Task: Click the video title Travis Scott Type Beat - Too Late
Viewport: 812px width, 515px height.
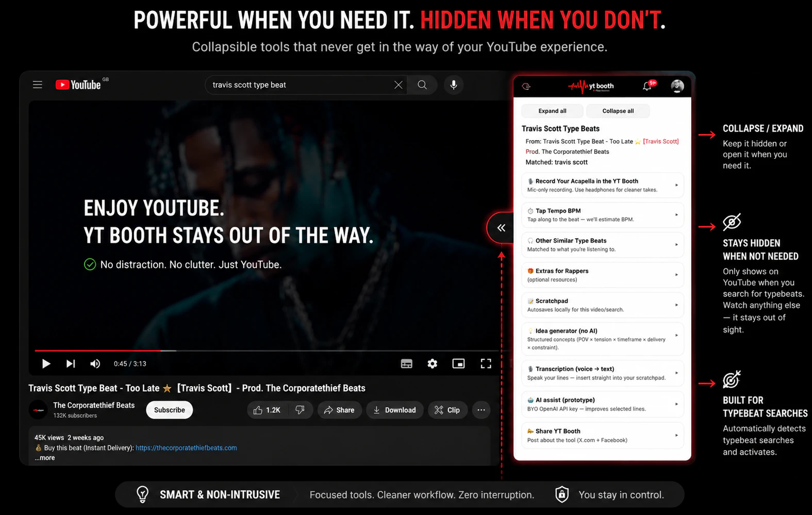Action: (x=196, y=388)
